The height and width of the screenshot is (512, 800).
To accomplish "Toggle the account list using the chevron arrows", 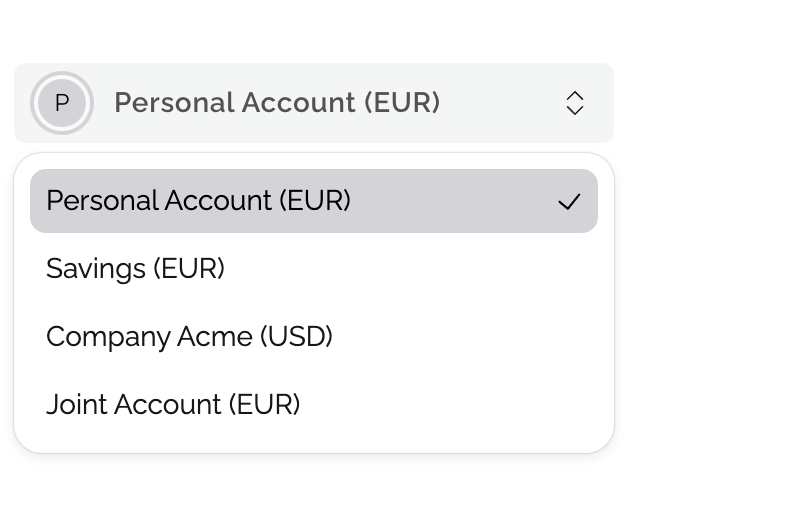I will 574,103.
